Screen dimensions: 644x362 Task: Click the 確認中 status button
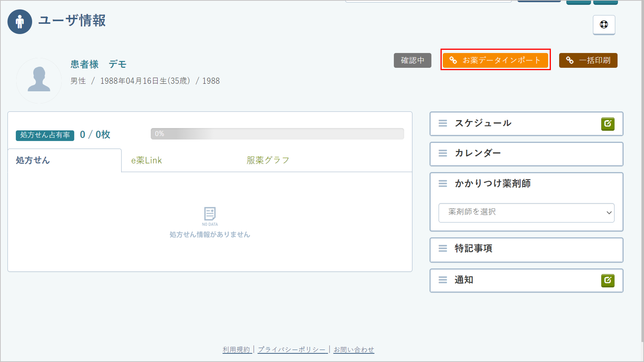pos(412,60)
